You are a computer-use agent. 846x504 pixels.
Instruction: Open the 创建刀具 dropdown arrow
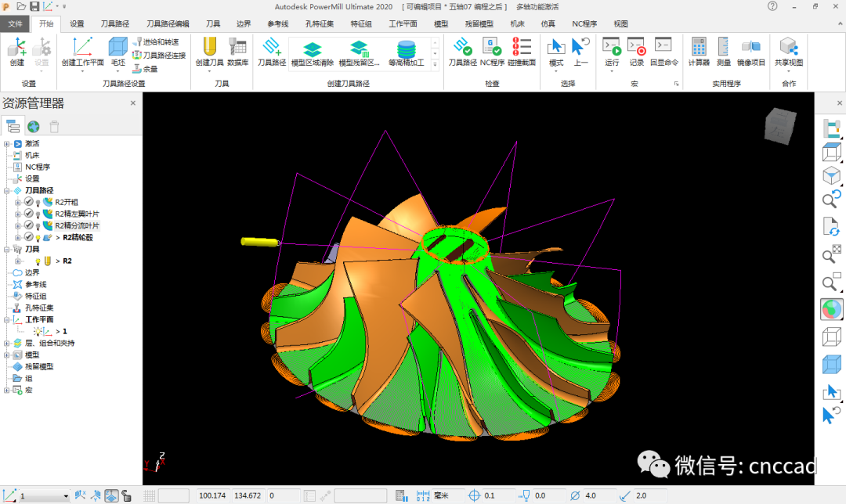208,71
